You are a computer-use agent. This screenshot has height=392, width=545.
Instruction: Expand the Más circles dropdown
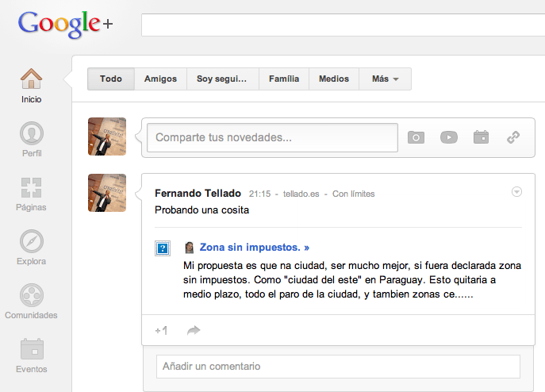(x=385, y=79)
